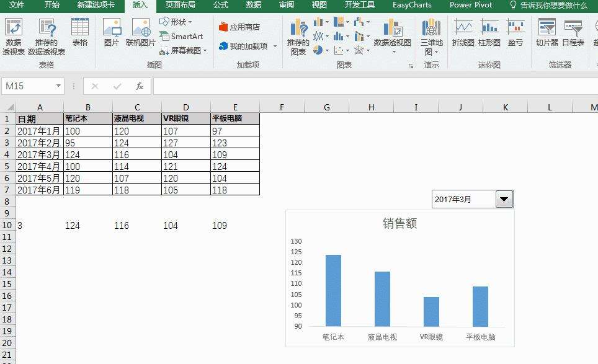Insert a slicer (切片器)
Viewport: 598px width, 364px height.
[x=547, y=33]
